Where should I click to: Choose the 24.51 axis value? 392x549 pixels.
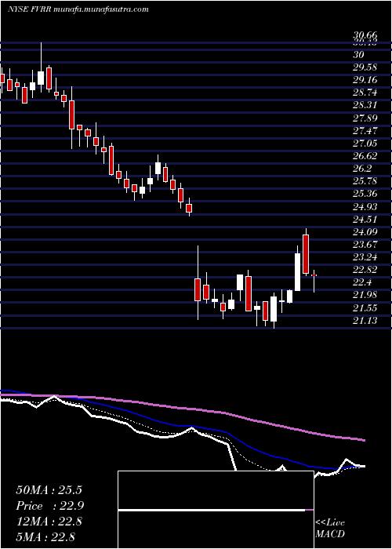(x=365, y=219)
